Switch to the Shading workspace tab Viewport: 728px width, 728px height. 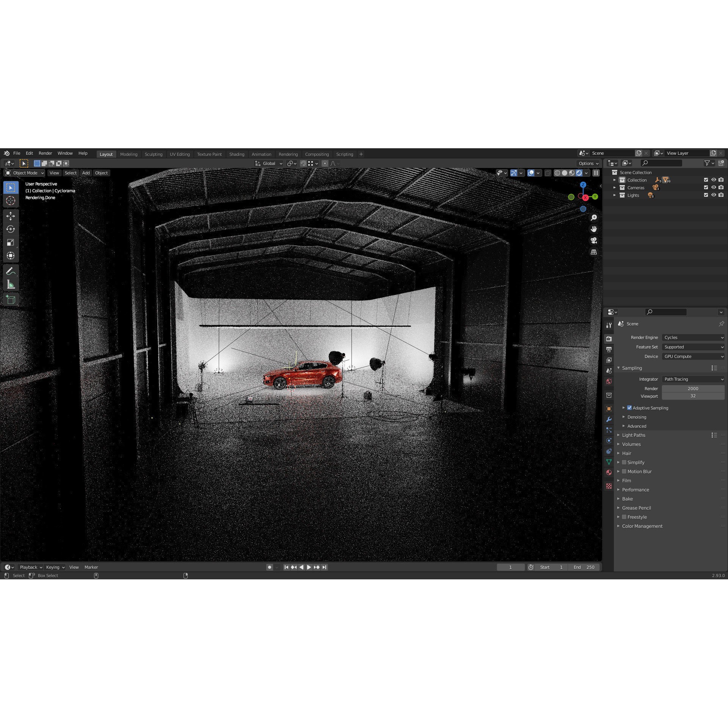237,154
